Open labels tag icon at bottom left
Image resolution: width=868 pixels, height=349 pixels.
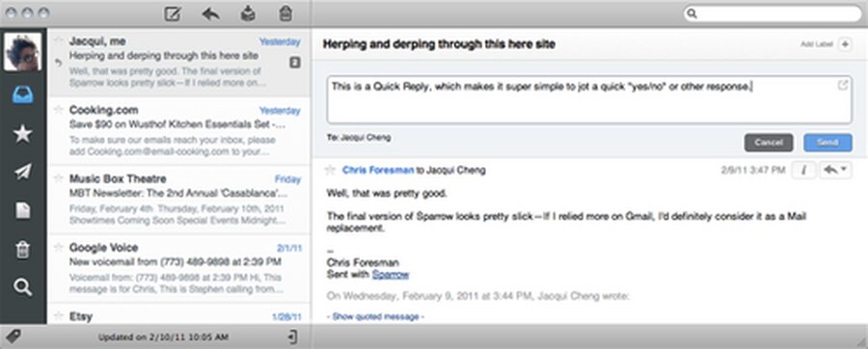tap(13, 336)
